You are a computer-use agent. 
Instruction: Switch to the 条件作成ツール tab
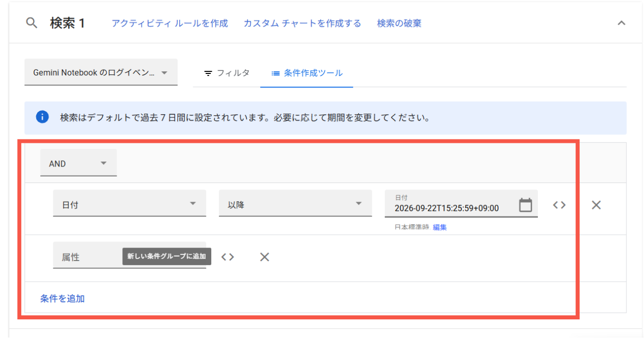point(307,73)
